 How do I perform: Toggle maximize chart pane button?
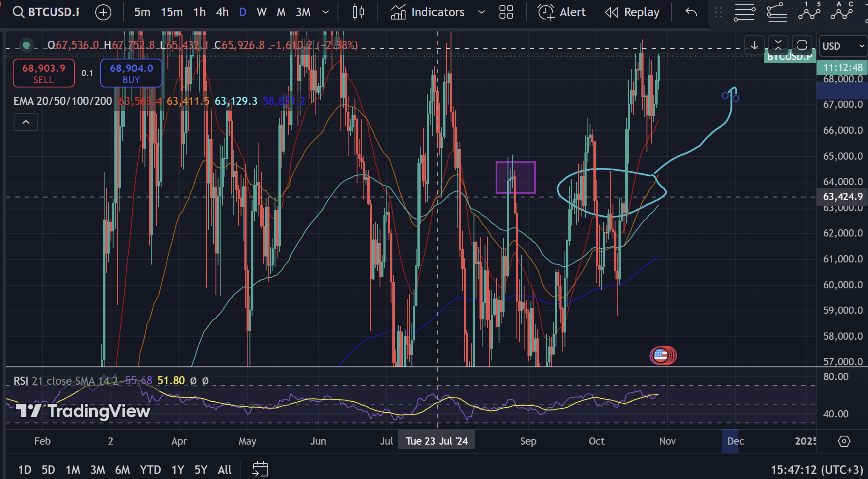[x=802, y=45]
